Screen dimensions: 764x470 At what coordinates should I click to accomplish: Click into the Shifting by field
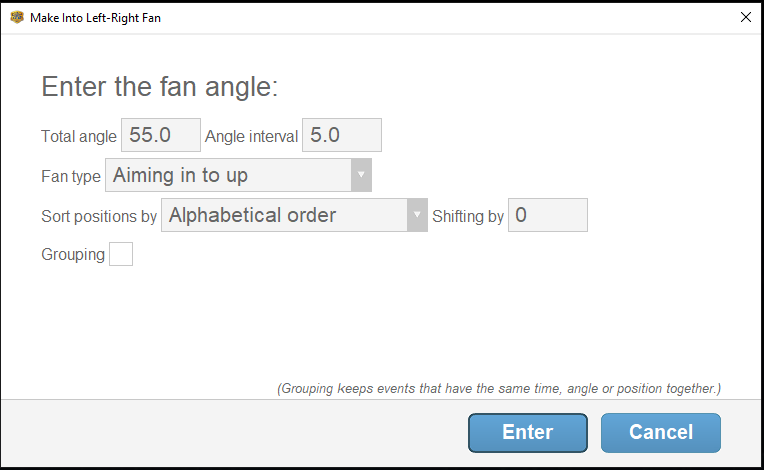(x=548, y=215)
